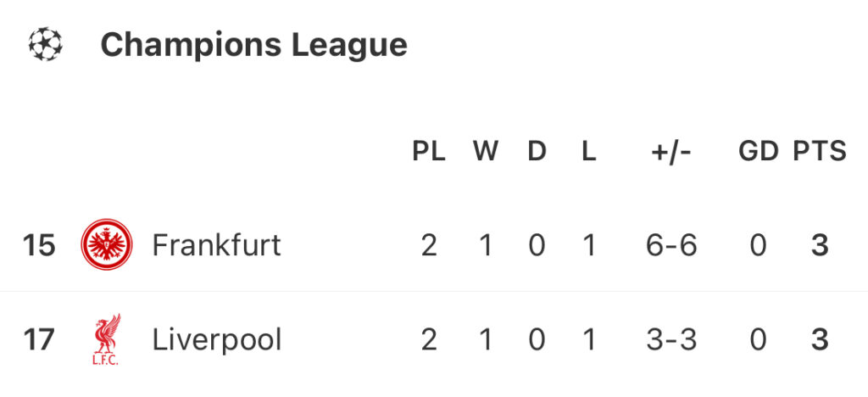Open the Liverpool L.F.C. crest
This screenshot has height=397, width=868.
pyautogui.click(x=107, y=340)
